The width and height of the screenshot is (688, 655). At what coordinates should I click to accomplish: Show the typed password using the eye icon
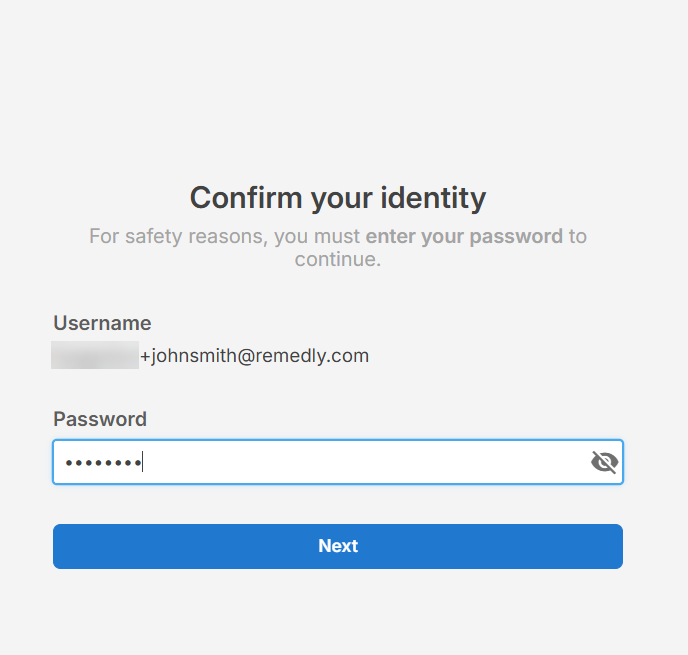click(604, 462)
